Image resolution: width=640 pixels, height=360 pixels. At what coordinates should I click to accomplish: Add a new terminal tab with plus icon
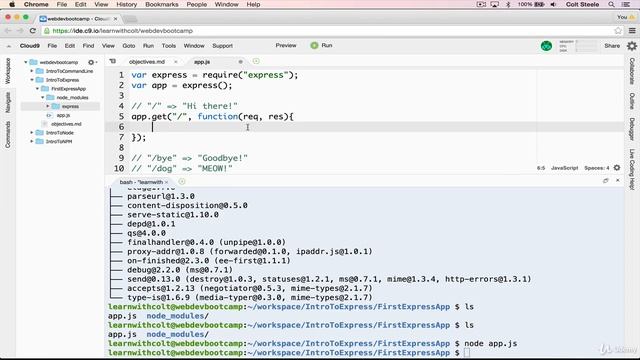182,182
